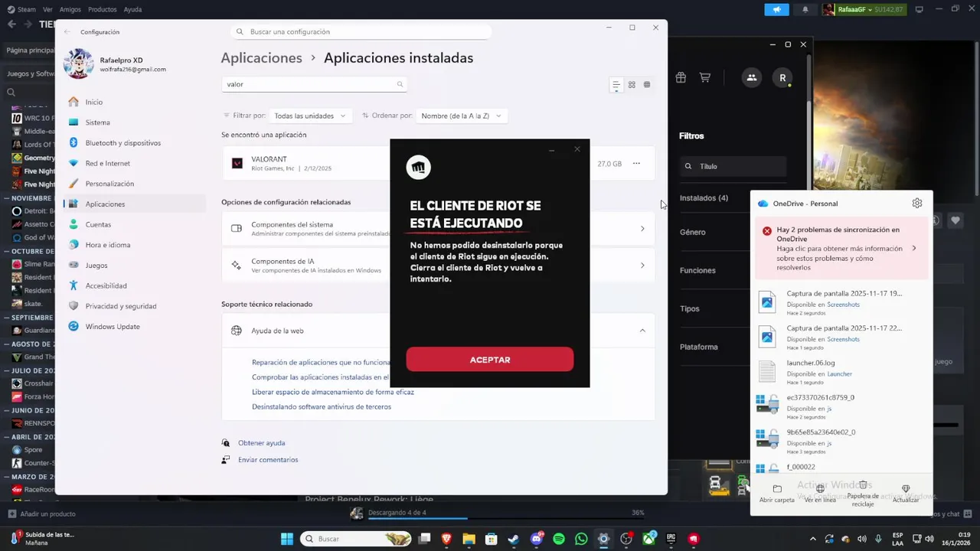The height and width of the screenshot is (551, 980).
Task: Open Brave browser from the taskbar
Action: point(447,539)
